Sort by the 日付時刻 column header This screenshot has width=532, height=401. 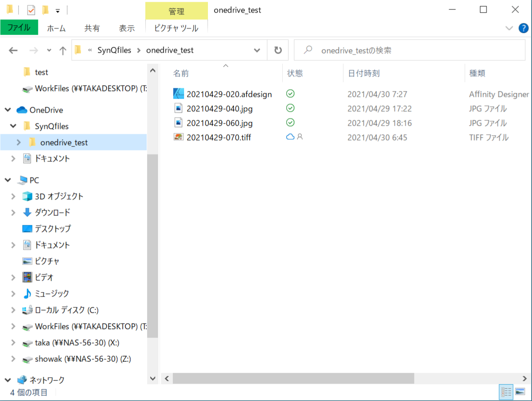pos(364,73)
